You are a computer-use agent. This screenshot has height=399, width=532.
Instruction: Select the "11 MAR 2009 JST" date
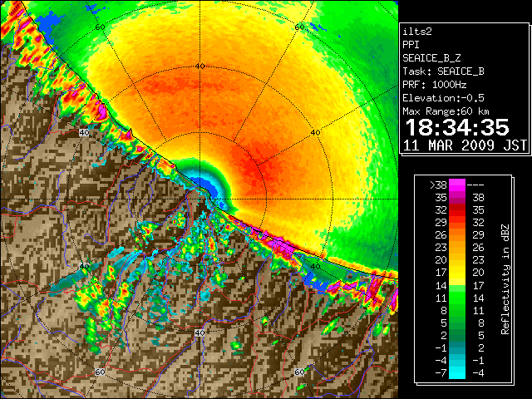465,145
